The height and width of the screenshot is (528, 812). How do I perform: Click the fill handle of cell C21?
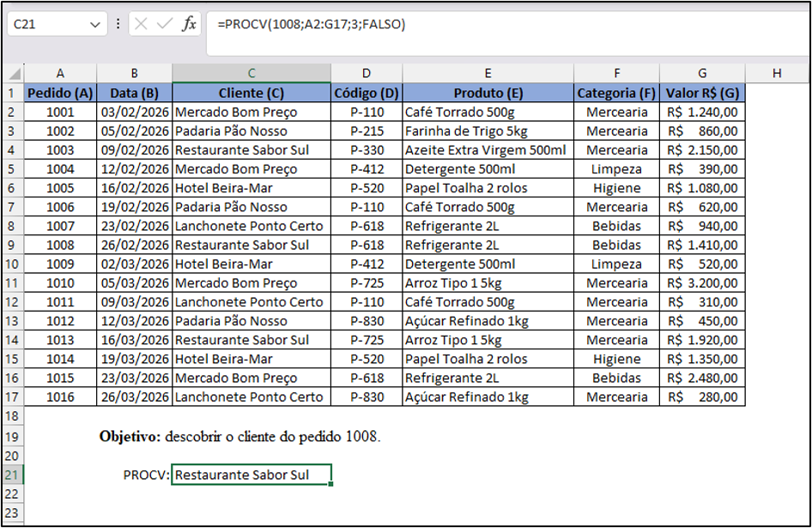coord(330,484)
